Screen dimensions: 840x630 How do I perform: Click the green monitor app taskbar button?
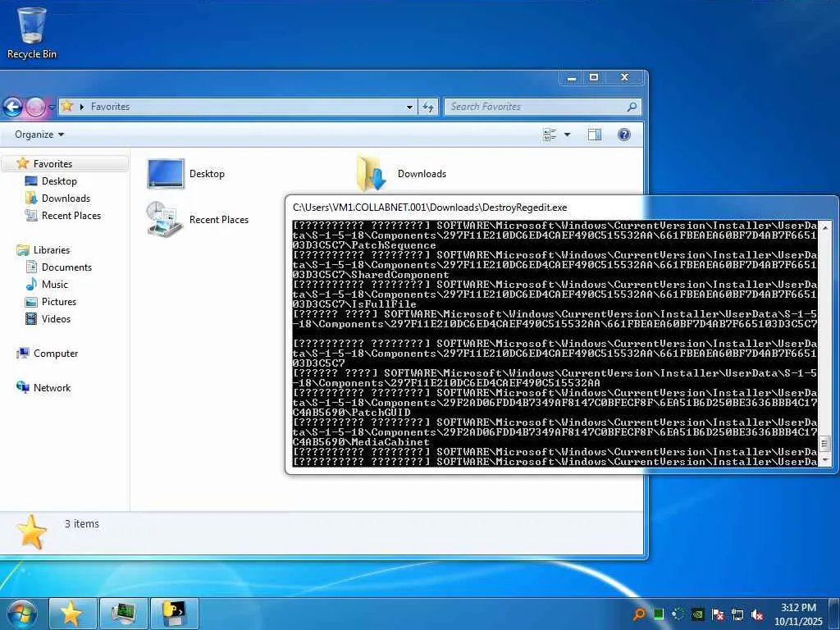123,614
